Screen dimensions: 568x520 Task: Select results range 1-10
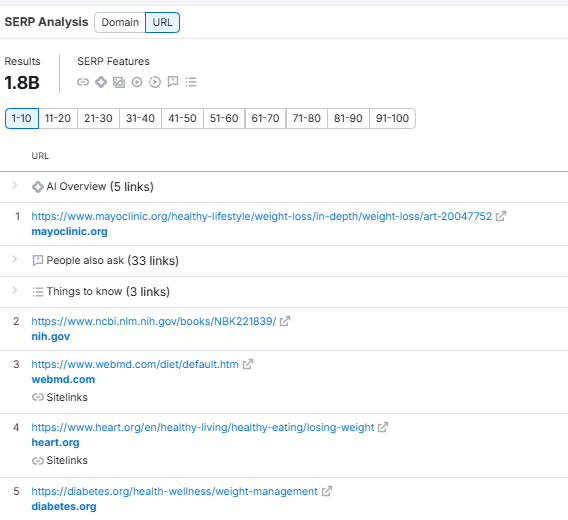pos(22,118)
